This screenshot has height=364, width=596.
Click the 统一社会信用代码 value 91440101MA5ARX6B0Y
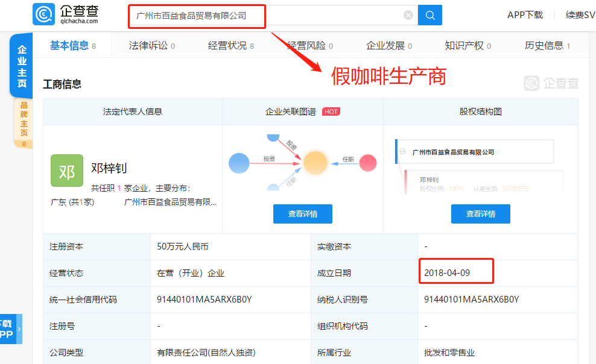click(204, 300)
